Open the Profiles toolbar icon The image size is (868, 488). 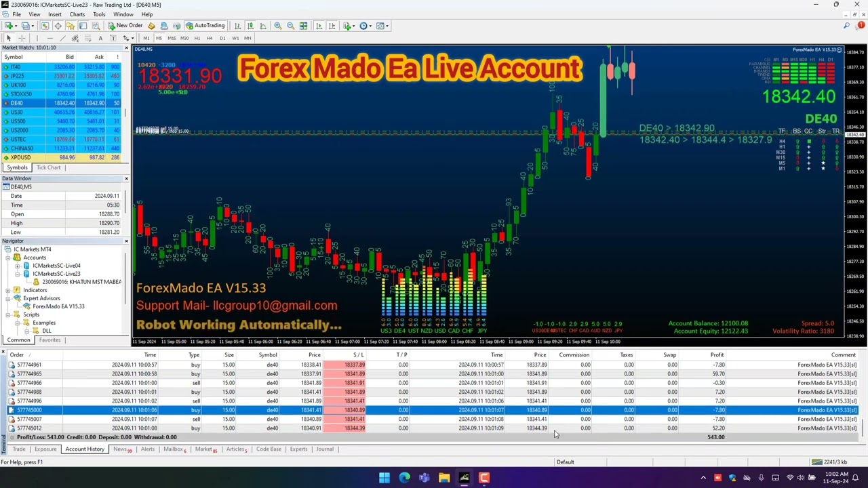[x=26, y=26]
